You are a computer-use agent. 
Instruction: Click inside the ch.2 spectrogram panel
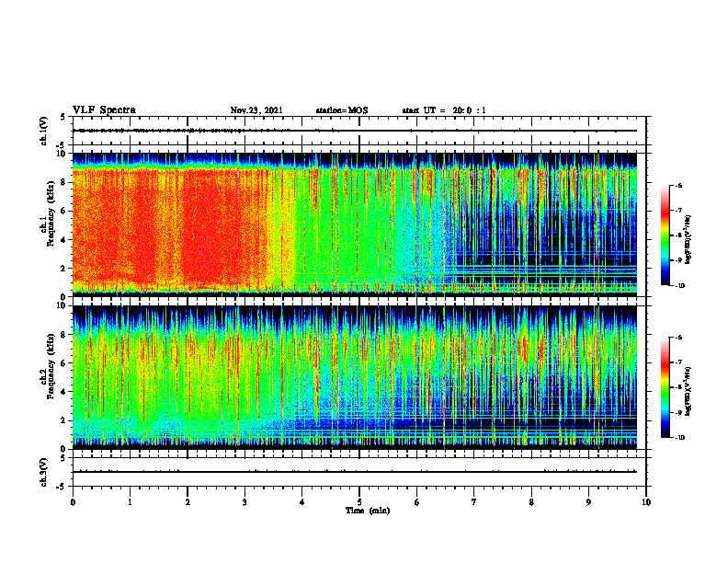(x=355, y=377)
